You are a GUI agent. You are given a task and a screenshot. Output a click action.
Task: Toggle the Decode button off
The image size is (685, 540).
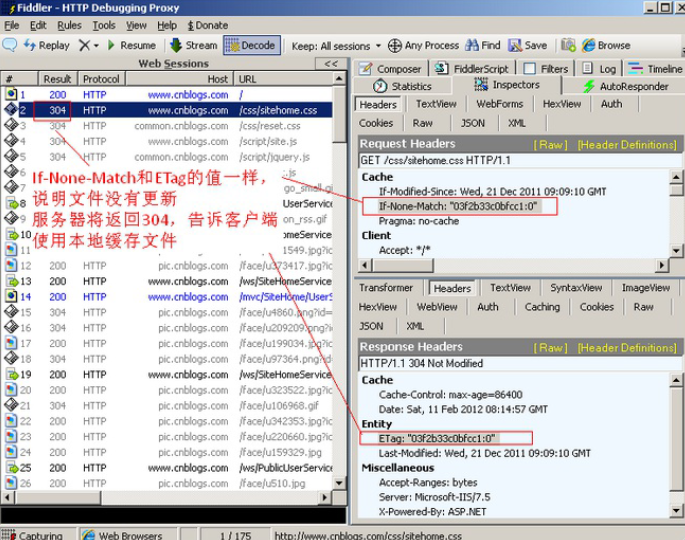click(250, 45)
